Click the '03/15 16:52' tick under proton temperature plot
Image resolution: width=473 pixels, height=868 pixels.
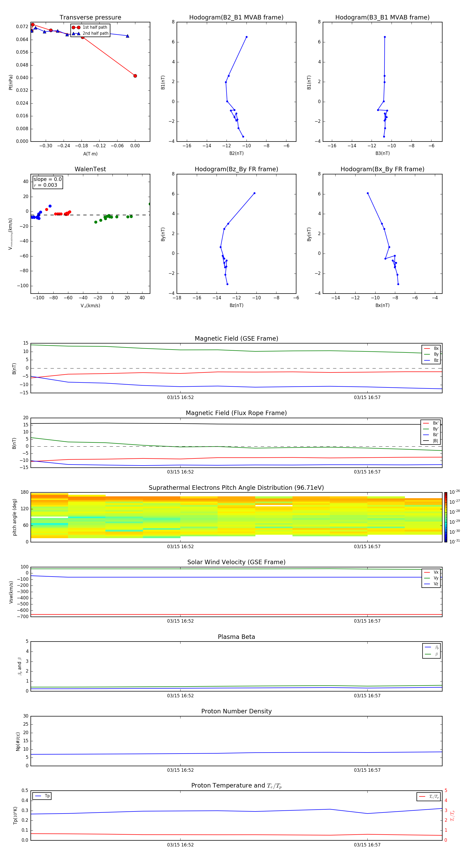[181, 845]
